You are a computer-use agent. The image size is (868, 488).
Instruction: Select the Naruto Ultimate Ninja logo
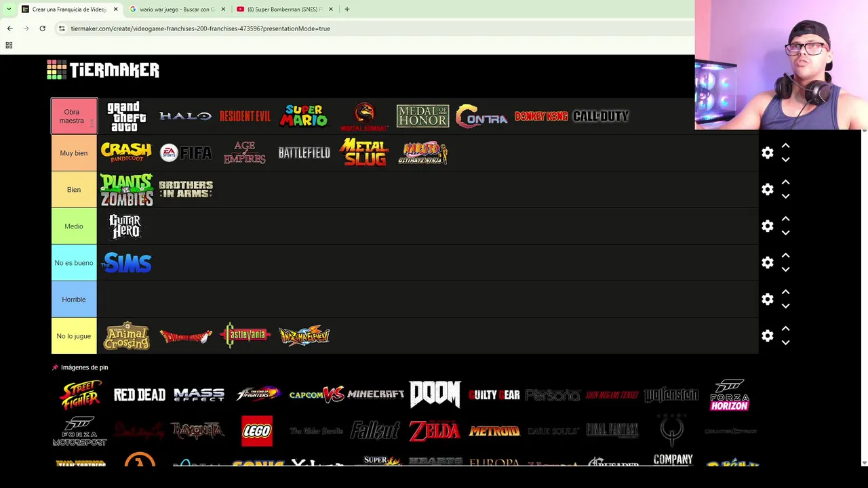pos(422,153)
